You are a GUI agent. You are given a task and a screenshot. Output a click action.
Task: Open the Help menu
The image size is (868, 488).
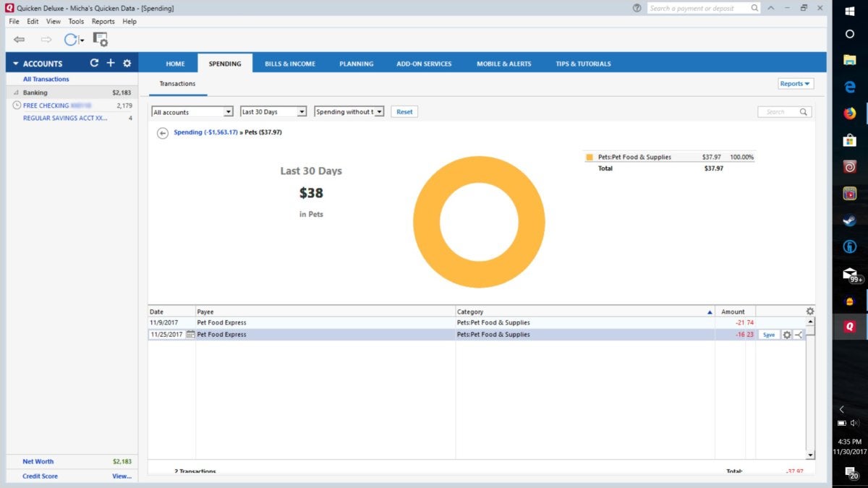[129, 22]
